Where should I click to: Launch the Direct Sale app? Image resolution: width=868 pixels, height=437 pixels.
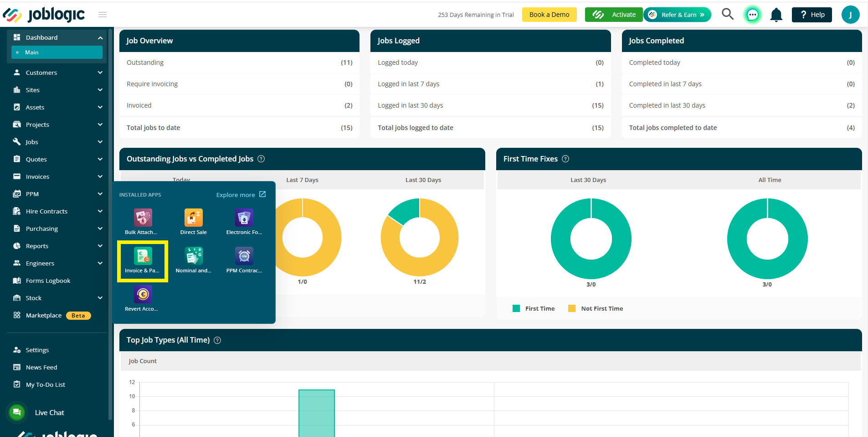pyautogui.click(x=194, y=218)
